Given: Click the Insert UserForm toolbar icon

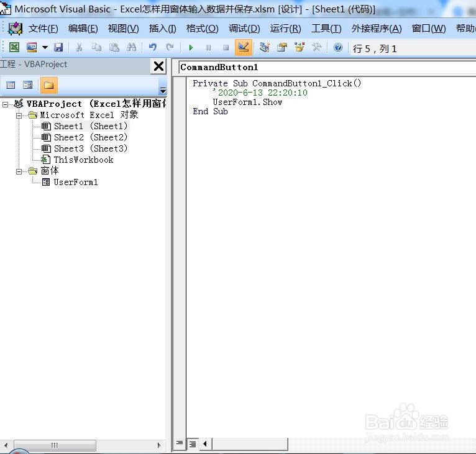Looking at the screenshot, I should 32,47.
